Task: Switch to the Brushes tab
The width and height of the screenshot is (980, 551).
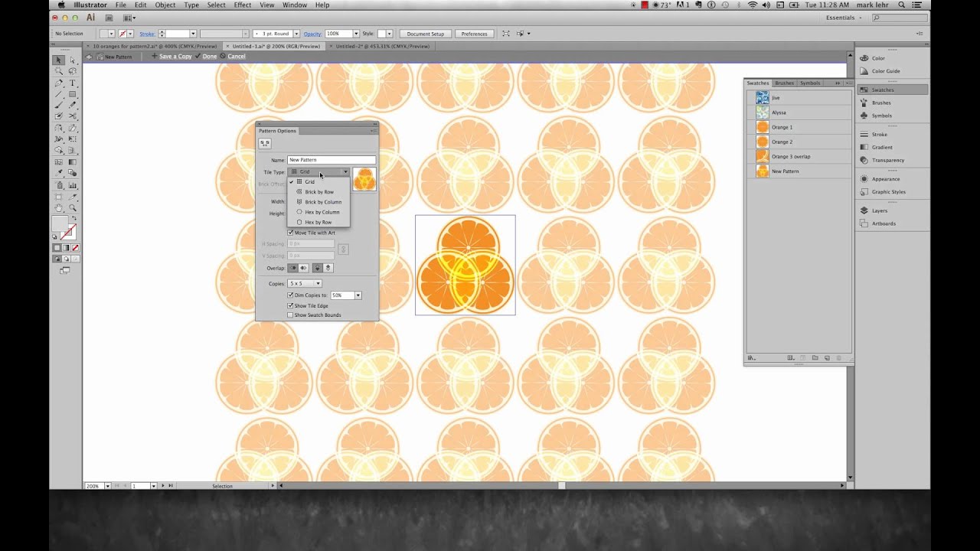Action: pyautogui.click(x=785, y=83)
